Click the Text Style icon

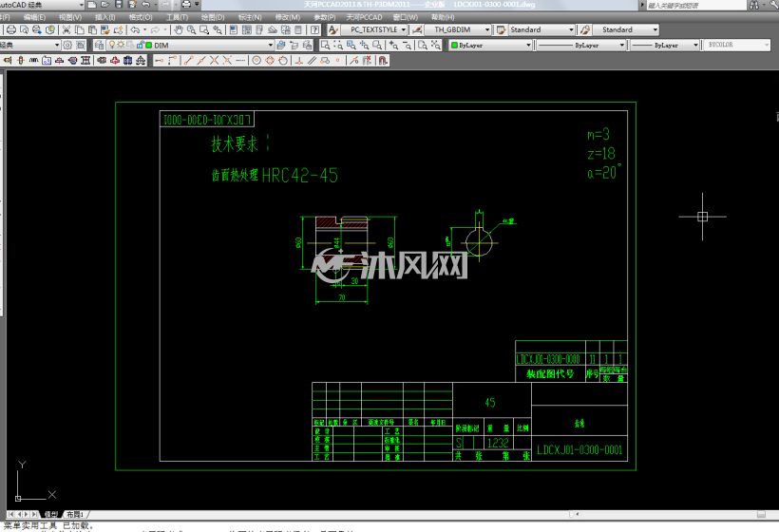click(333, 29)
